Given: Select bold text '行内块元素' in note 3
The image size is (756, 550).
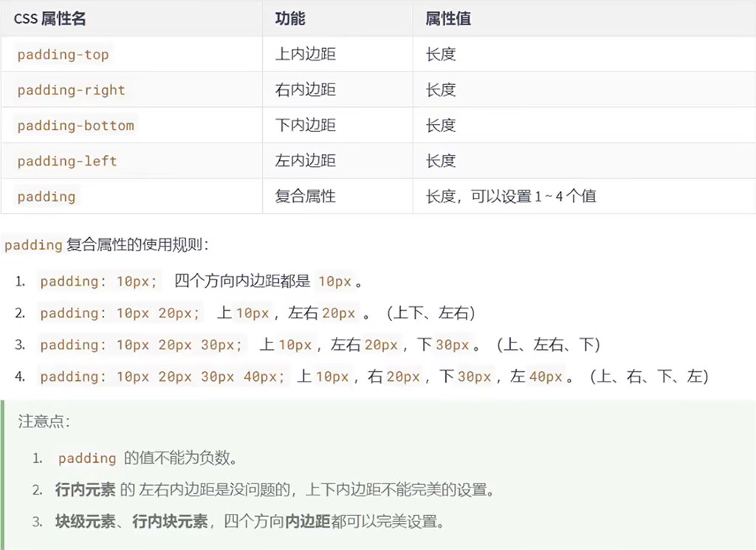Looking at the screenshot, I should tap(171, 521).
